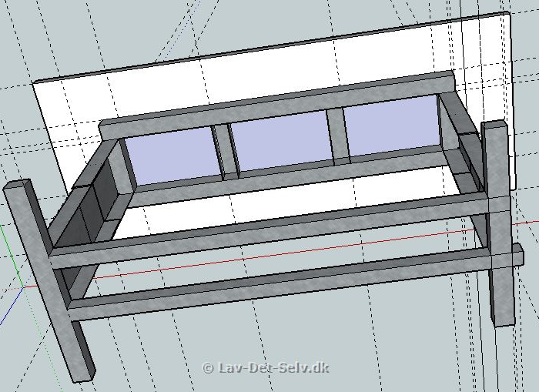Image resolution: width=539 pixels, height=392 pixels.
Task: Select the right lilac panel face
Action: pyautogui.click(x=392, y=126)
